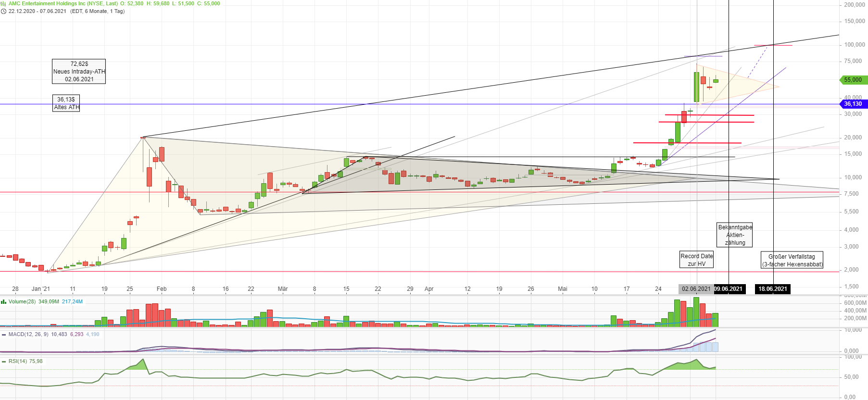The height and width of the screenshot is (400, 868).
Task: Click the blue 36,130 price line tag
Action: click(853, 104)
